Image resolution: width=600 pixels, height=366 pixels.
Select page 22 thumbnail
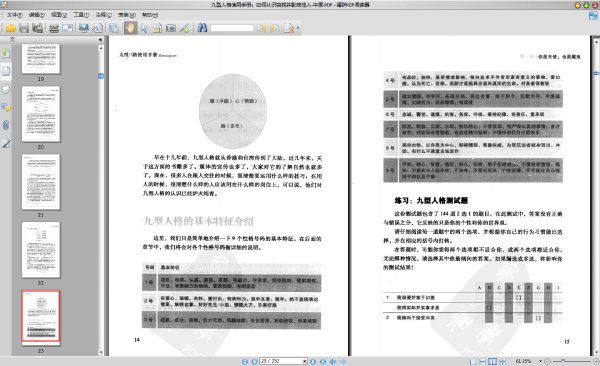[x=41, y=250]
